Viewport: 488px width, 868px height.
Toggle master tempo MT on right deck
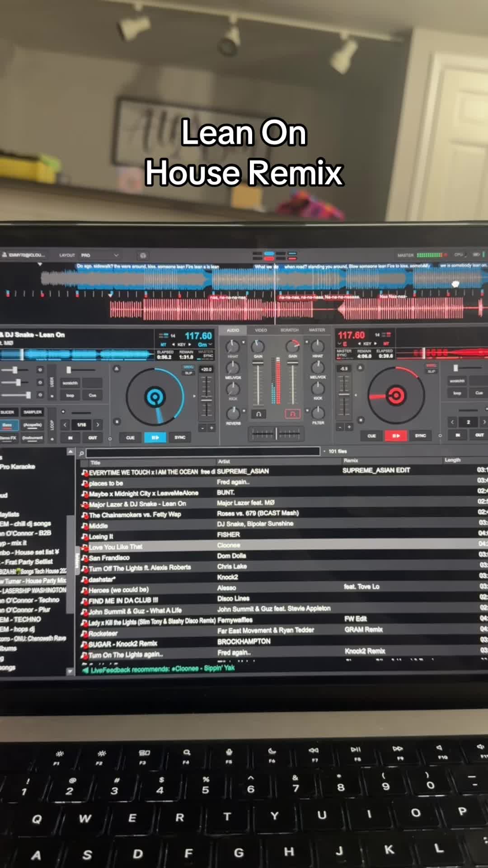(386, 344)
